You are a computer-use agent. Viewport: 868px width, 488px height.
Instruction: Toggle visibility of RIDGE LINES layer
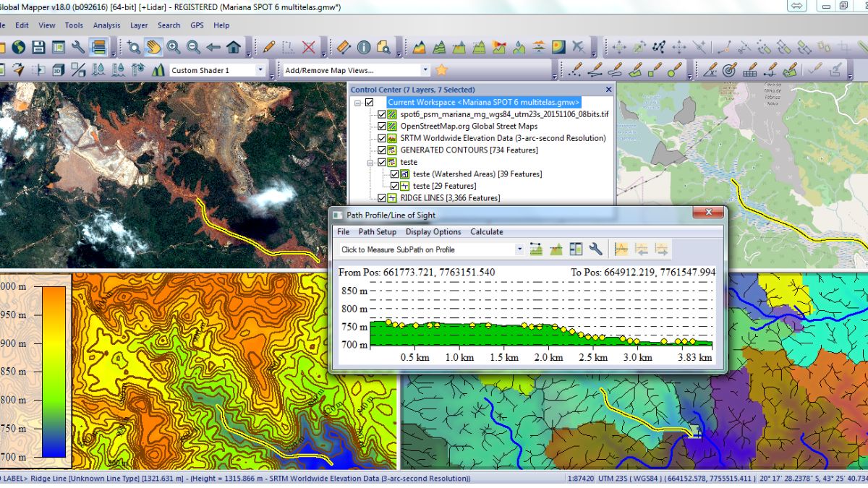381,198
